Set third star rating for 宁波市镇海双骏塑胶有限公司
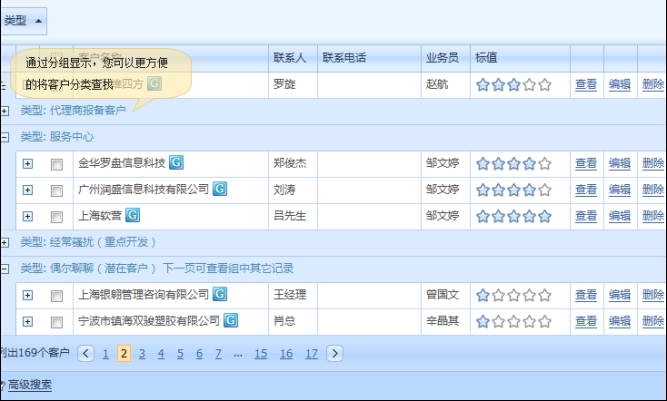 click(514, 321)
